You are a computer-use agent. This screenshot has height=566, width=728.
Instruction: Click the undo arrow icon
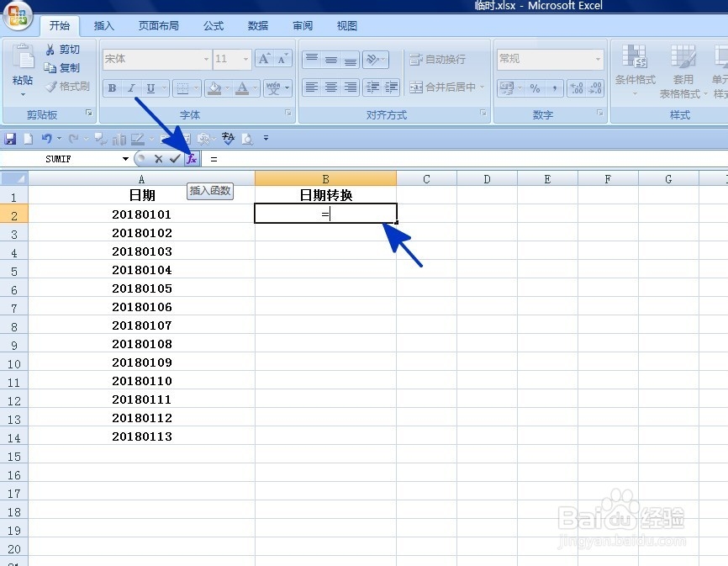[x=46, y=139]
